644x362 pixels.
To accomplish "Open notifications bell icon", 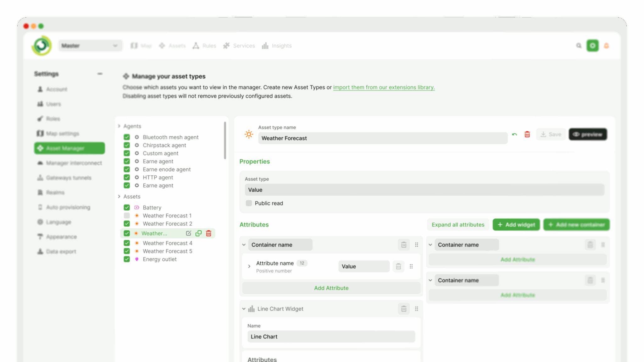I will click(606, 46).
